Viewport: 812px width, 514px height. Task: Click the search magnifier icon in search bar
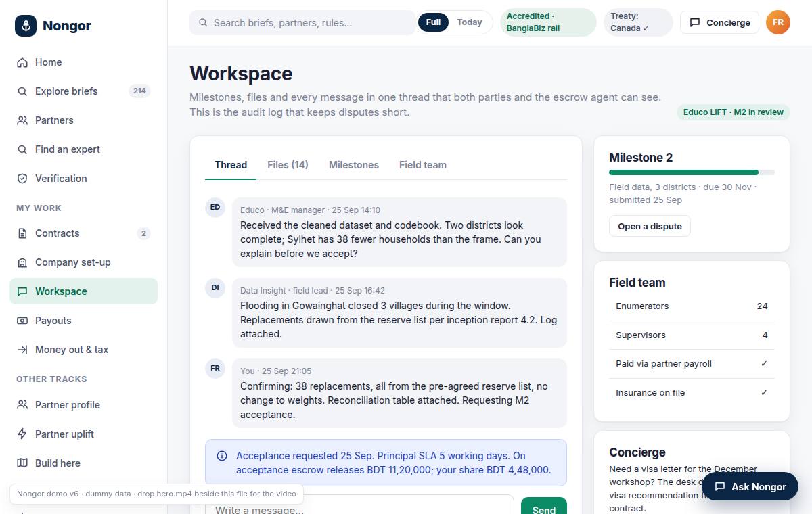(203, 22)
